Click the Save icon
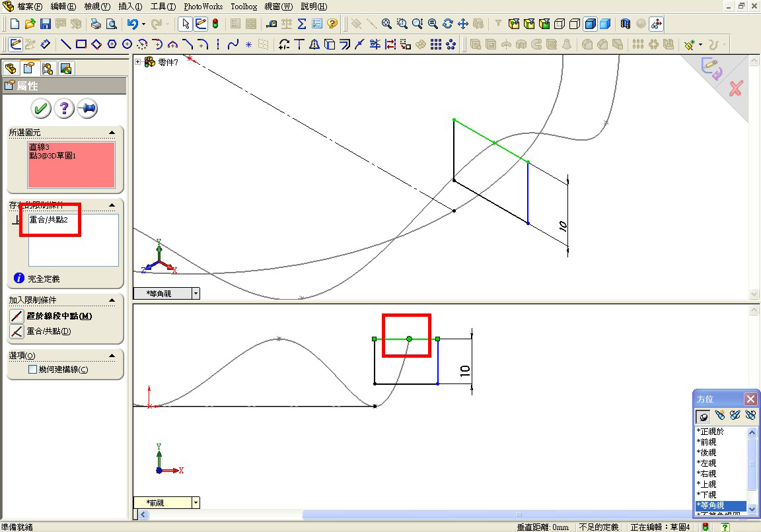Screen dimensions: 761x532 pyautogui.click(x=46, y=24)
